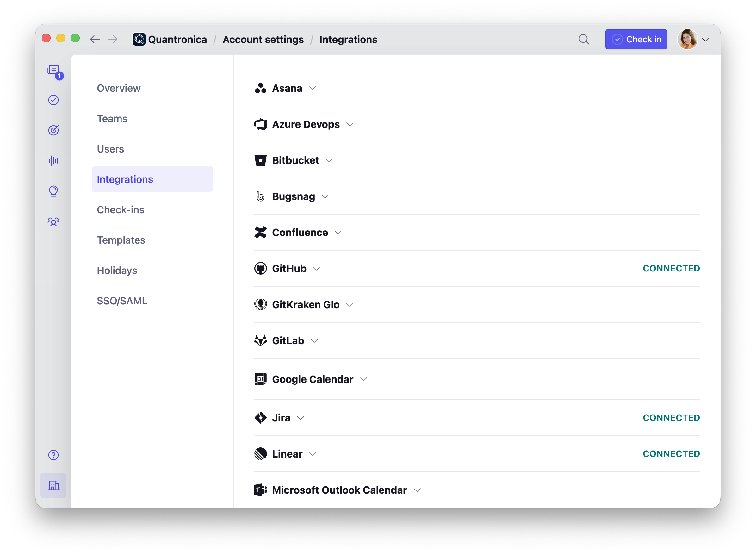Viewport: 756px width, 555px height.
Task: Open the Teams settings section
Action: pos(112,118)
